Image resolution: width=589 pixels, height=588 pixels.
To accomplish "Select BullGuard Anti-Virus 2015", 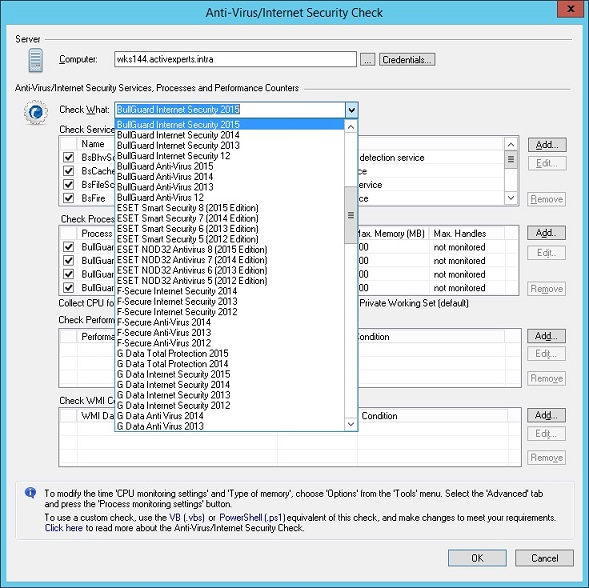I will (230, 166).
